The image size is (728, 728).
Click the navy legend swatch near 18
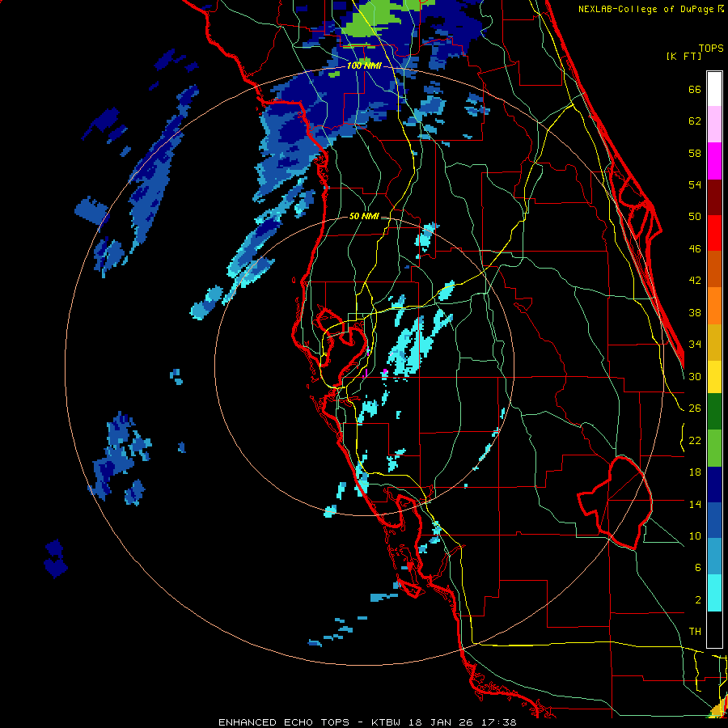coord(714,485)
